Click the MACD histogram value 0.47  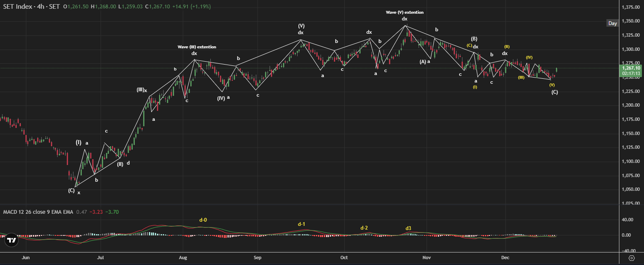82,212
